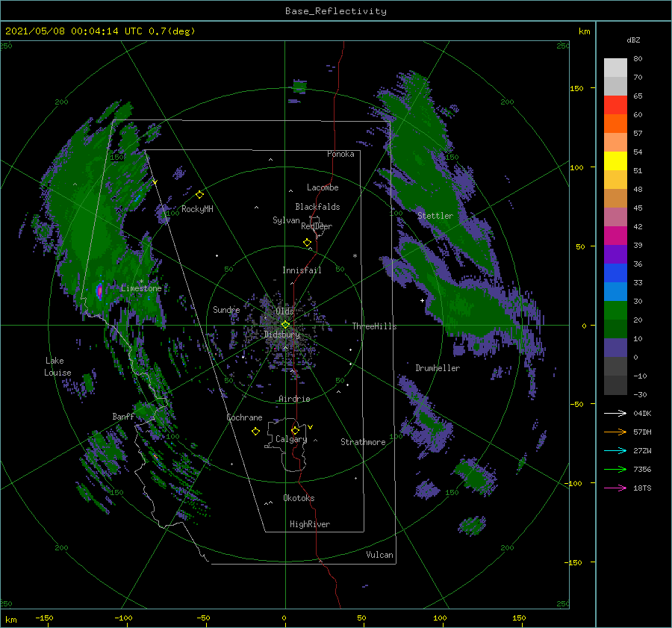The width and height of the screenshot is (672, 628).
Task: Click the purple 36 dBZ color swatch
Action: 615,254
